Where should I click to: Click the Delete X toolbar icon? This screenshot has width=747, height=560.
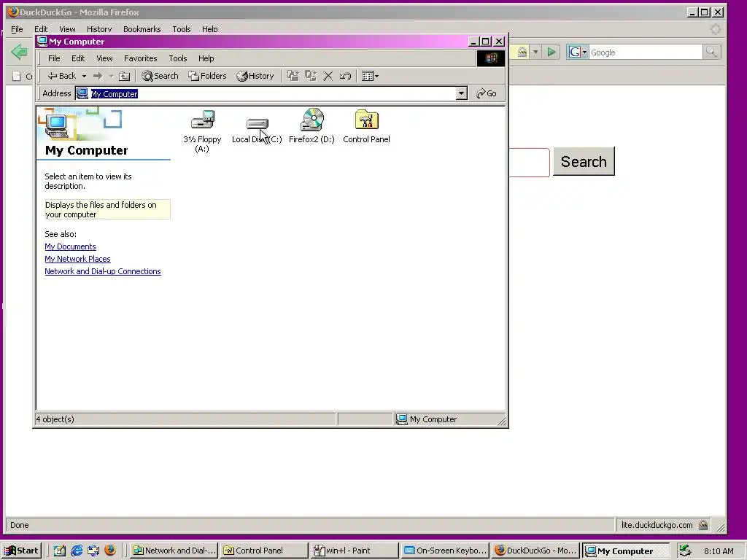[x=328, y=76]
